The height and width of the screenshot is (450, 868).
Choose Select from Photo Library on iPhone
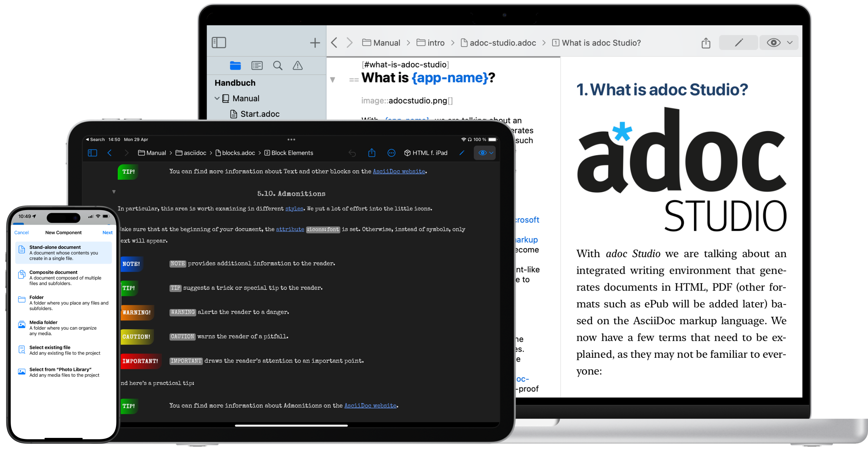[64, 372]
